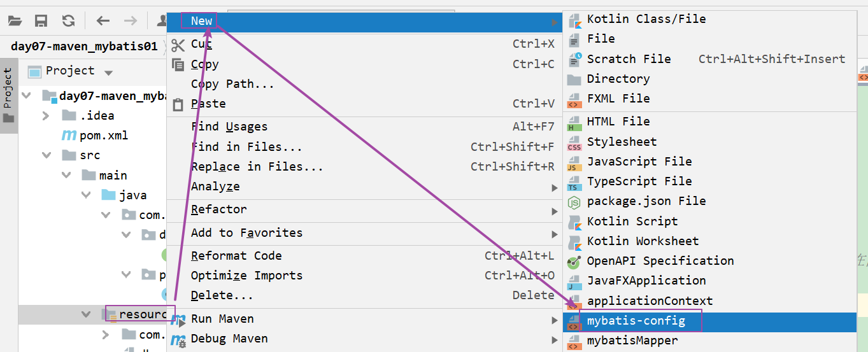Select Kotlin Class/File entry
868x352 pixels.
(646, 19)
